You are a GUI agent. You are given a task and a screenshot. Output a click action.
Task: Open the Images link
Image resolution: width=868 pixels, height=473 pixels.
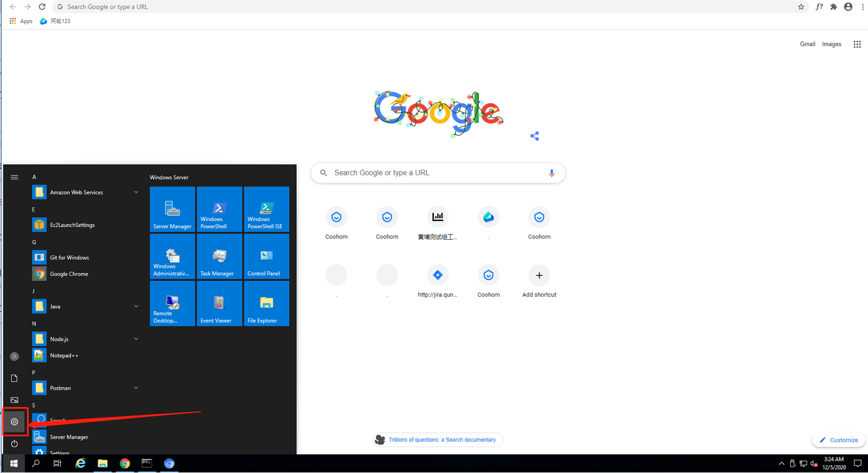tap(831, 44)
